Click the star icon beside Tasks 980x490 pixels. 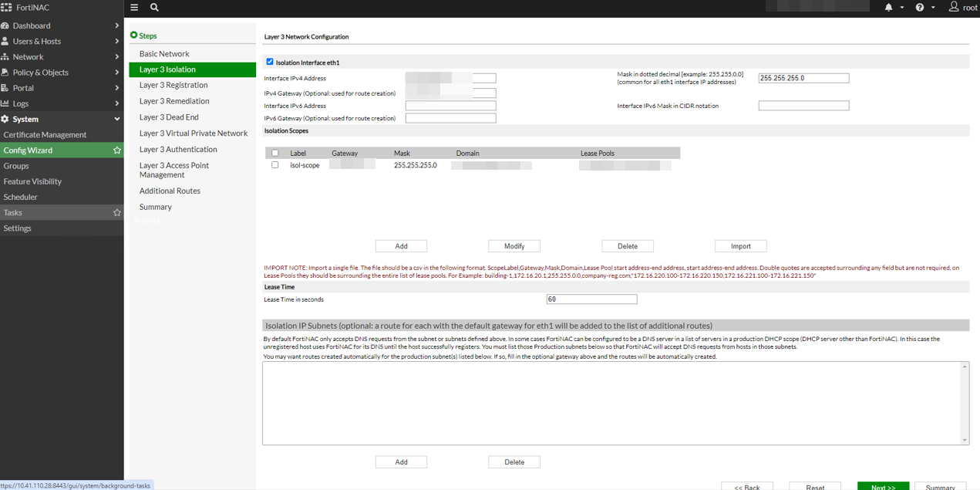[x=117, y=213]
